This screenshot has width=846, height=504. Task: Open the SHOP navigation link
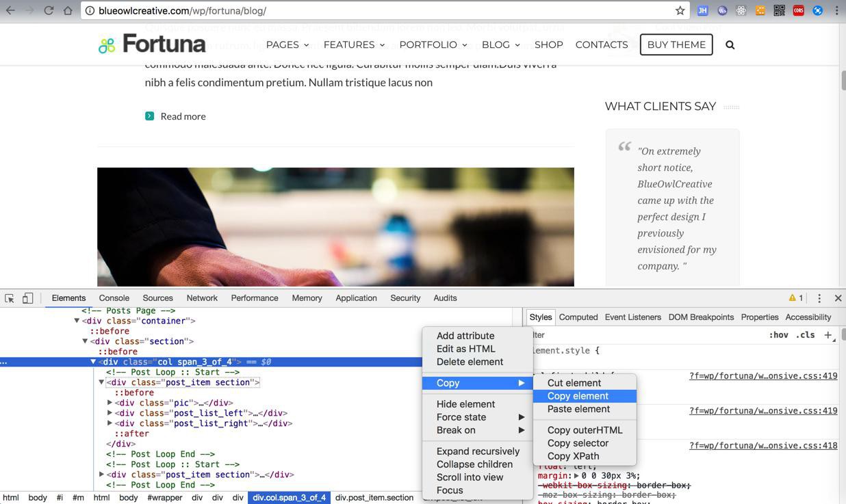pos(549,44)
